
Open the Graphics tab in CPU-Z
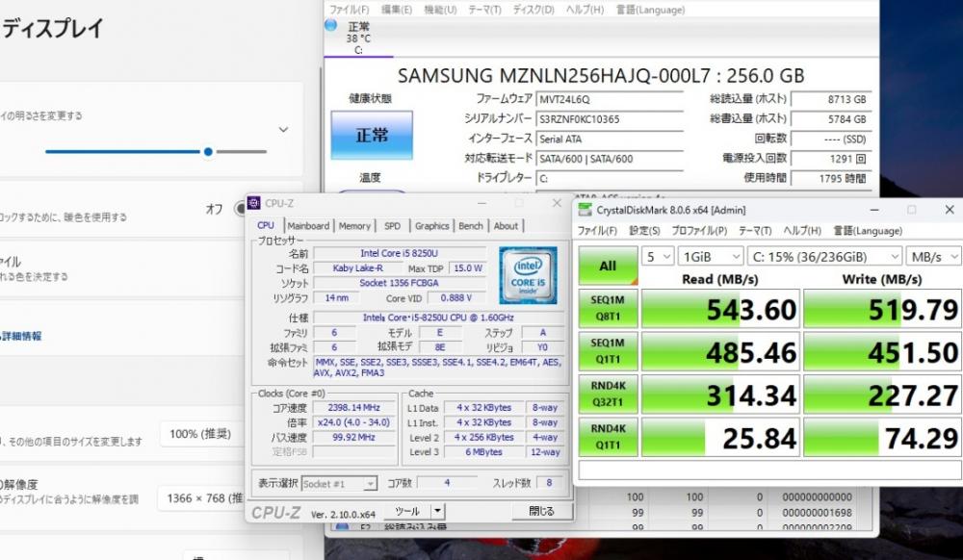tap(431, 226)
